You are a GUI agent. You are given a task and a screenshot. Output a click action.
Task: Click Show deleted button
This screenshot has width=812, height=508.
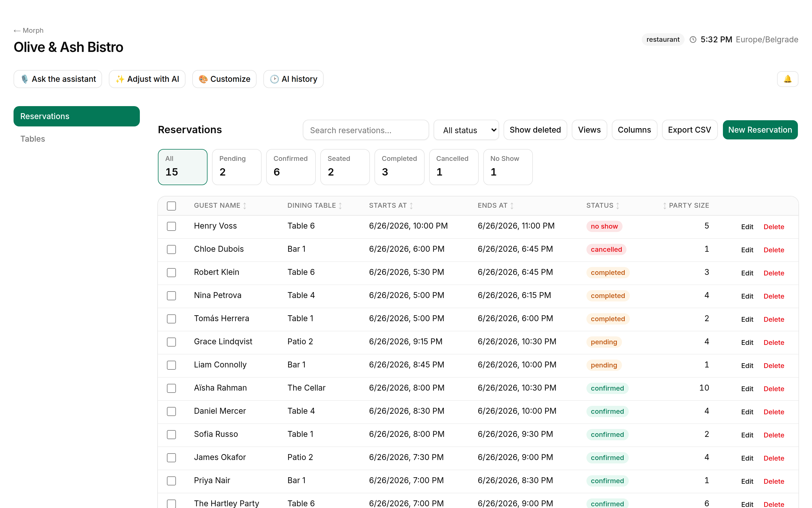pyautogui.click(x=535, y=130)
